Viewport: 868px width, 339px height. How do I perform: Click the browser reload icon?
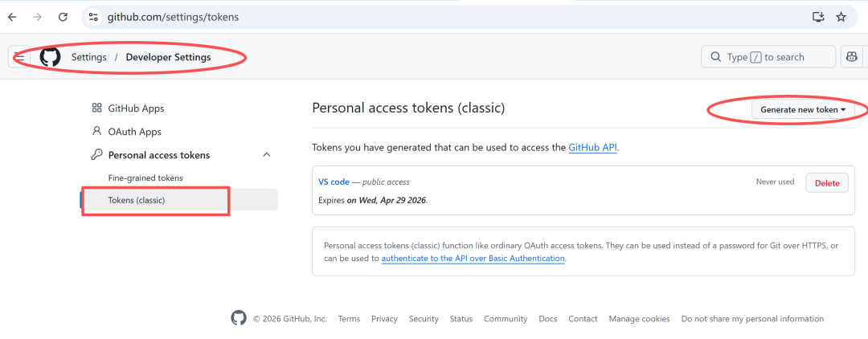[x=63, y=16]
